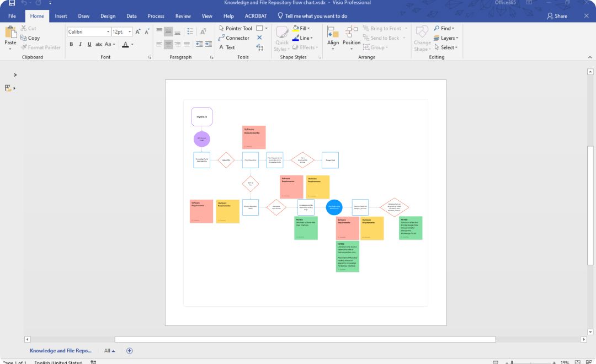Click the Share button
Screen dimensions: 596x364
[x=557, y=16]
